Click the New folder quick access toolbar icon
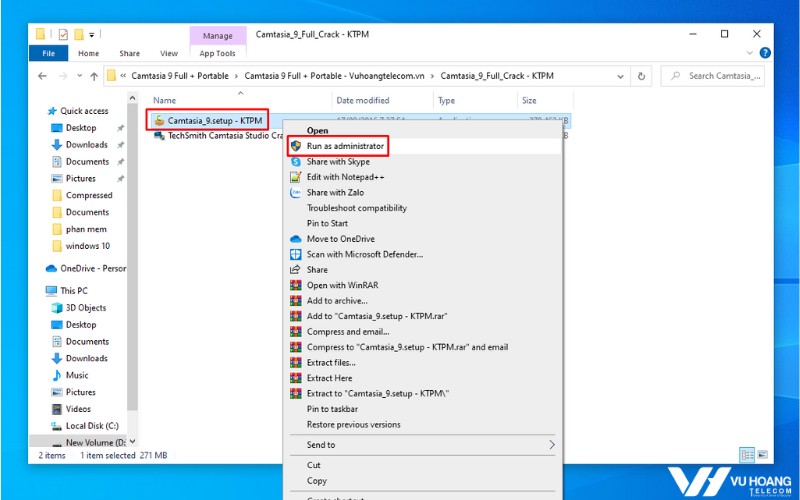The width and height of the screenshot is (800, 500). (x=79, y=35)
